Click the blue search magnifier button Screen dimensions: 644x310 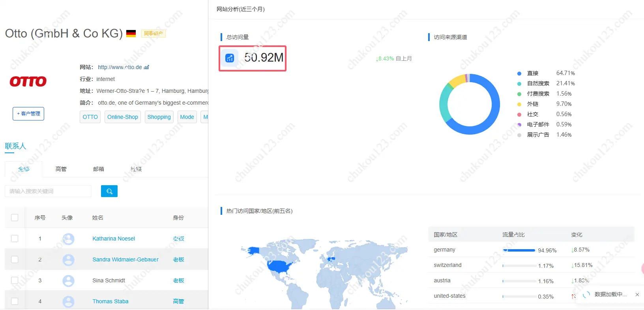(x=109, y=191)
